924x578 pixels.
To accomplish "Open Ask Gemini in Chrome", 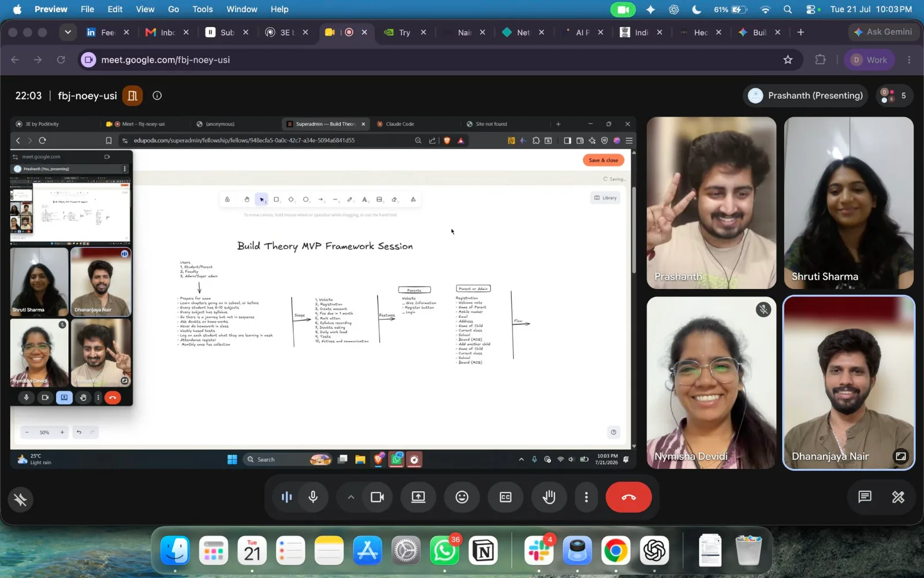I will tap(882, 32).
